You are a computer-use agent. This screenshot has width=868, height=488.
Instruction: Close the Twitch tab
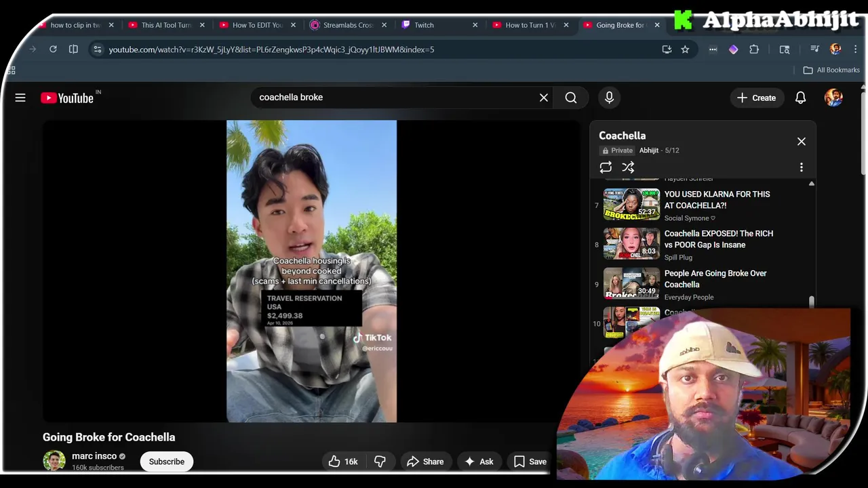[x=475, y=25]
